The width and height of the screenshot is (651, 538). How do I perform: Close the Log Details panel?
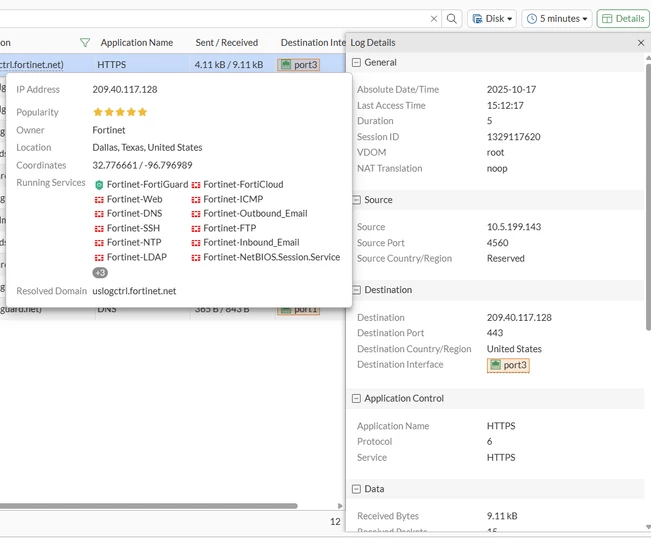641,43
